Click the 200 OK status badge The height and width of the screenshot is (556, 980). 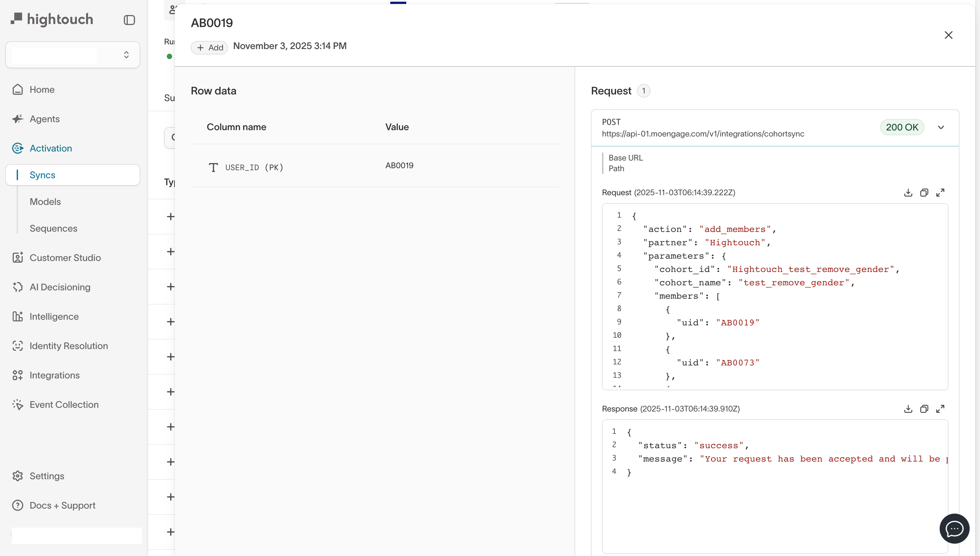(902, 127)
